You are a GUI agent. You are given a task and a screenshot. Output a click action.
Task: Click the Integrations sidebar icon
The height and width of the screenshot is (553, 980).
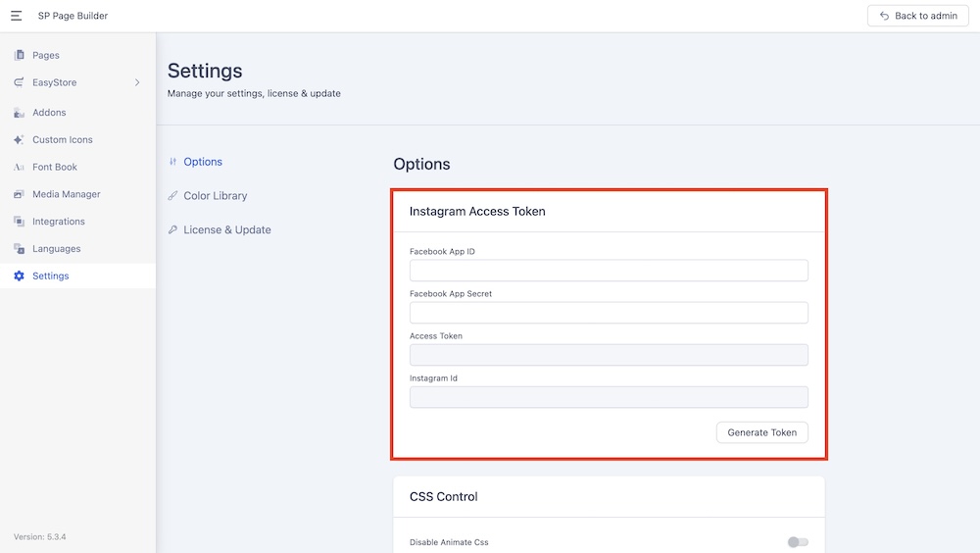pos(19,222)
